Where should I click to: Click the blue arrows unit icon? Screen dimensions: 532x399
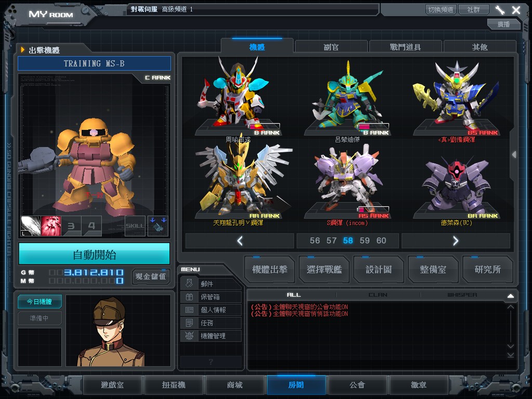(158, 226)
